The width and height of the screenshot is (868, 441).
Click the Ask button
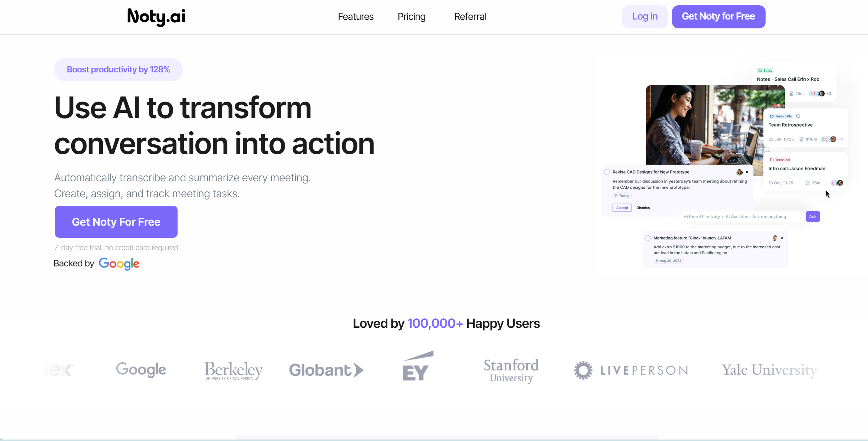coord(813,217)
